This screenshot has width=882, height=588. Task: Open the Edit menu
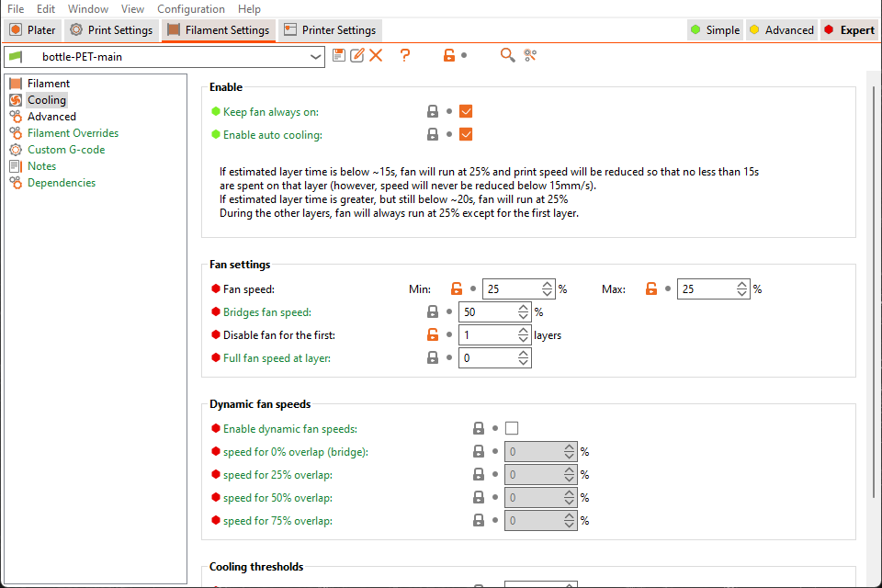(x=46, y=9)
